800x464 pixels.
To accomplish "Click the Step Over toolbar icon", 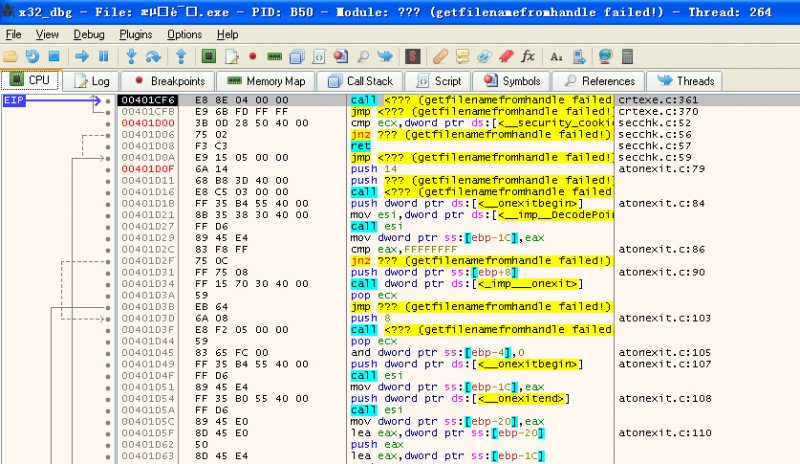I will point(153,57).
